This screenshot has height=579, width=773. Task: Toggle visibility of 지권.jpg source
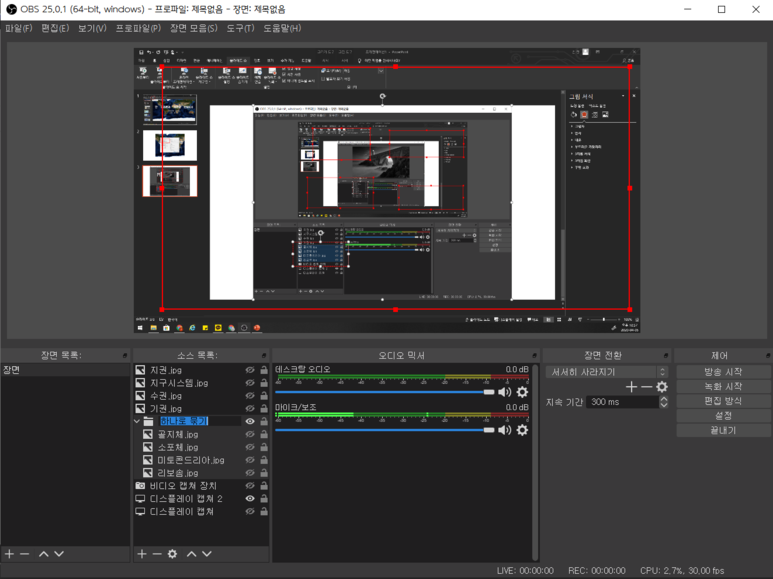[250, 370]
